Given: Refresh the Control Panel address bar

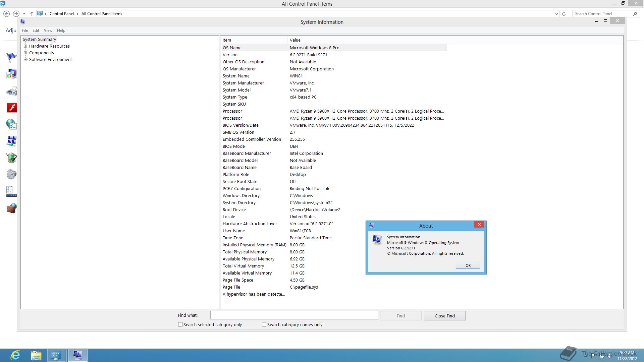Looking at the screenshot, I should (x=564, y=14).
